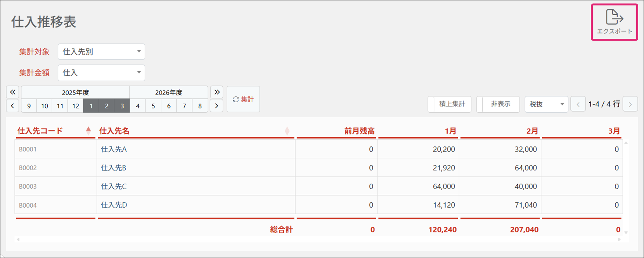The image size is (644, 258).
Task: Select month 4 in the 2026年度 range
Action: click(138, 106)
